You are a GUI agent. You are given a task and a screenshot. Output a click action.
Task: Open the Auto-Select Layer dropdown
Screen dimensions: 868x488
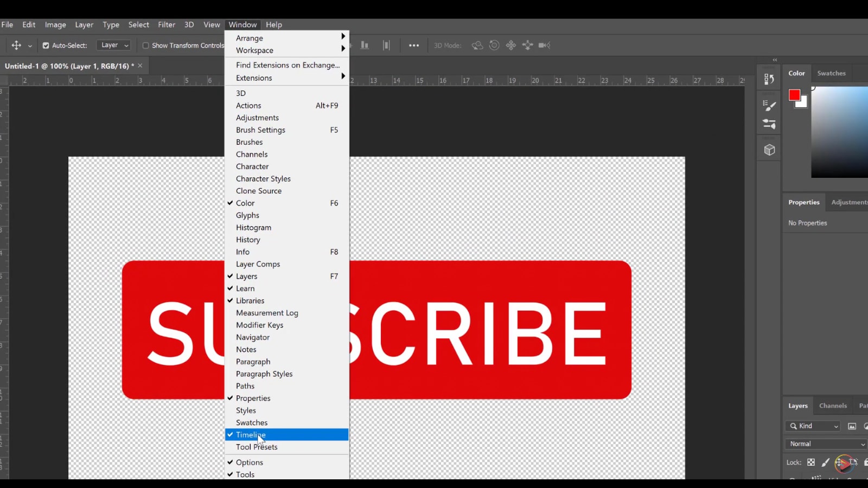(x=113, y=46)
